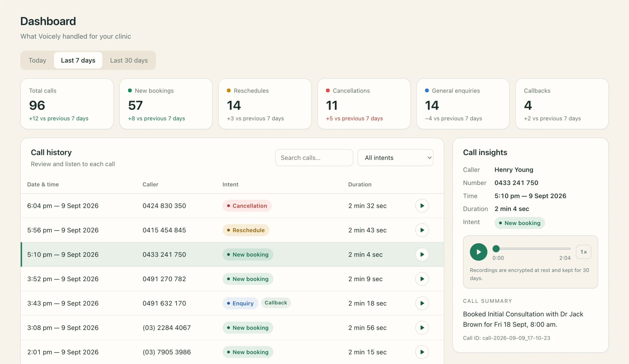
Task: Click the Cancellation intent badge
Action: tap(247, 206)
